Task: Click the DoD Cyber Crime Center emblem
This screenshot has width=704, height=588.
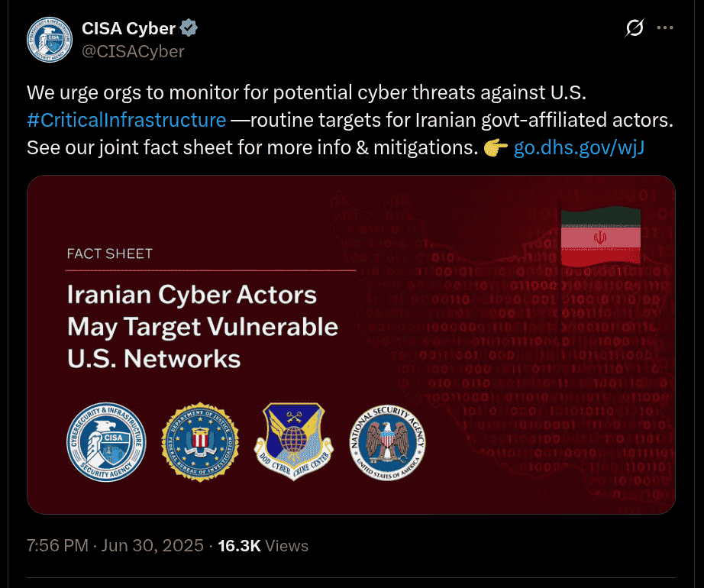Action: tap(295, 440)
